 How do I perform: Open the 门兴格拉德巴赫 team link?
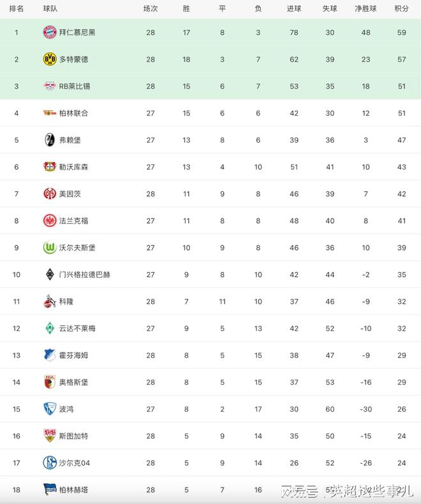point(84,275)
